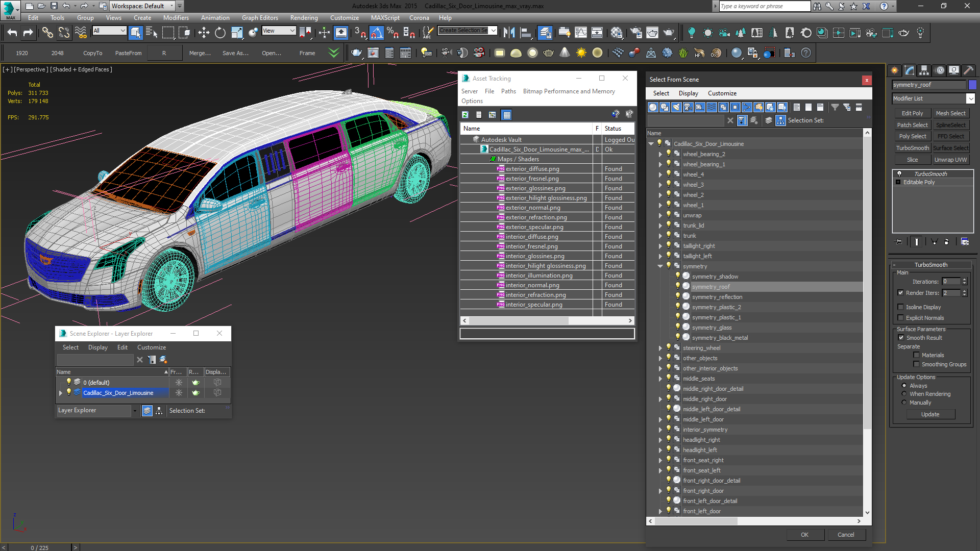Activate the Select Object tool
The image size is (980, 551).
point(136,33)
